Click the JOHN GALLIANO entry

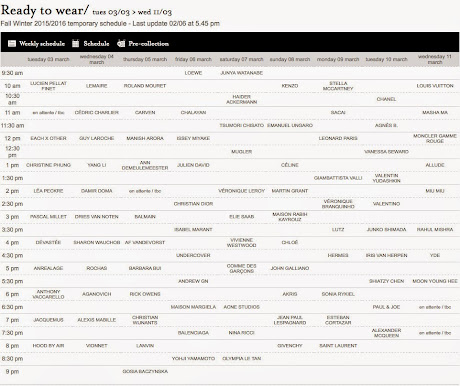click(290, 268)
